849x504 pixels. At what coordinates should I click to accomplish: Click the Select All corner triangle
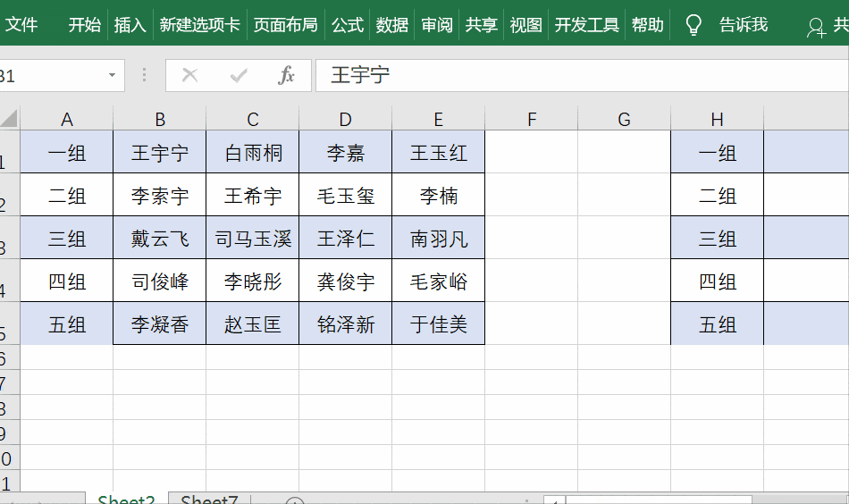point(9,118)
